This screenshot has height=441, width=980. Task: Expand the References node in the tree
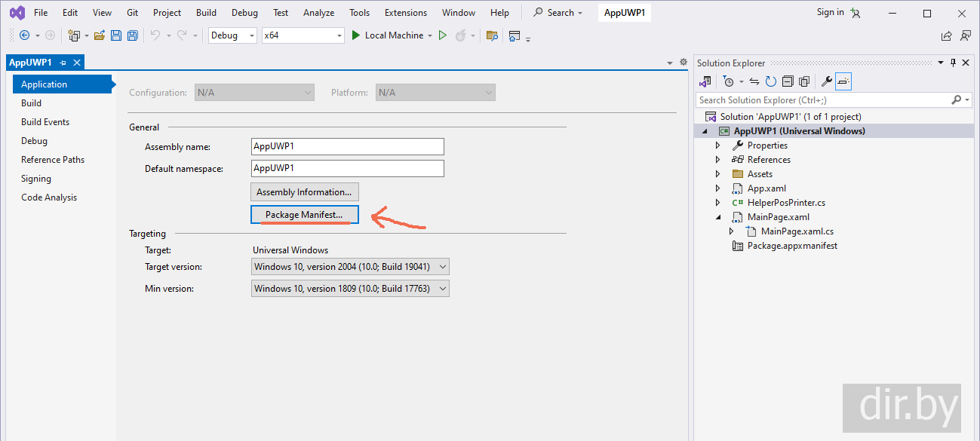point(717,160)
